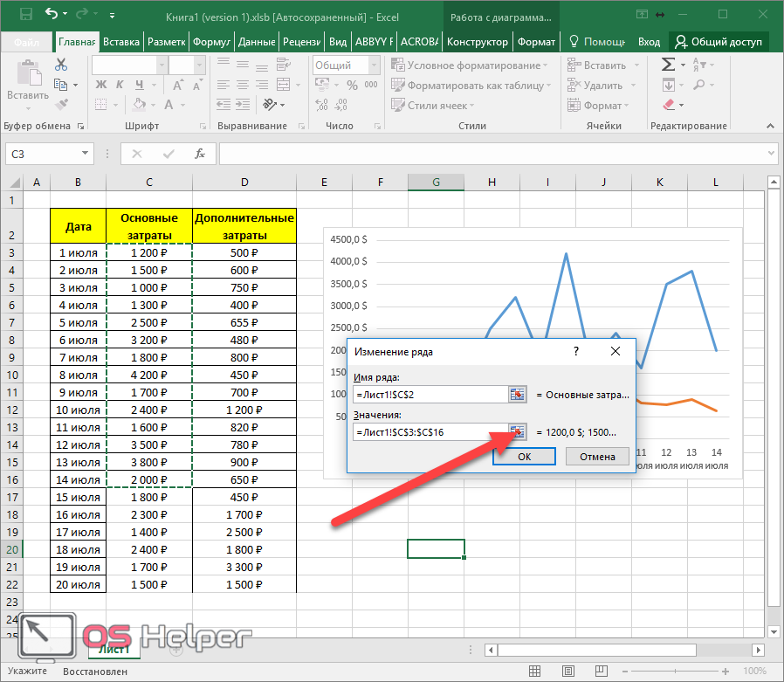Click the range selector icon beside Значения field
This screenshot has height=682, width=784.
coord(519,432)
